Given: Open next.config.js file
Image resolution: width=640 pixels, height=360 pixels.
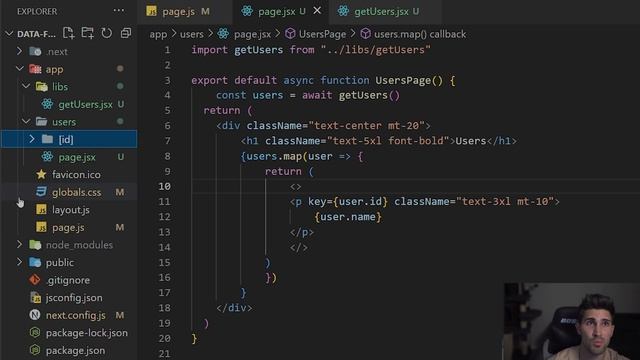Looking at the screenshot, I should (76, 315).
